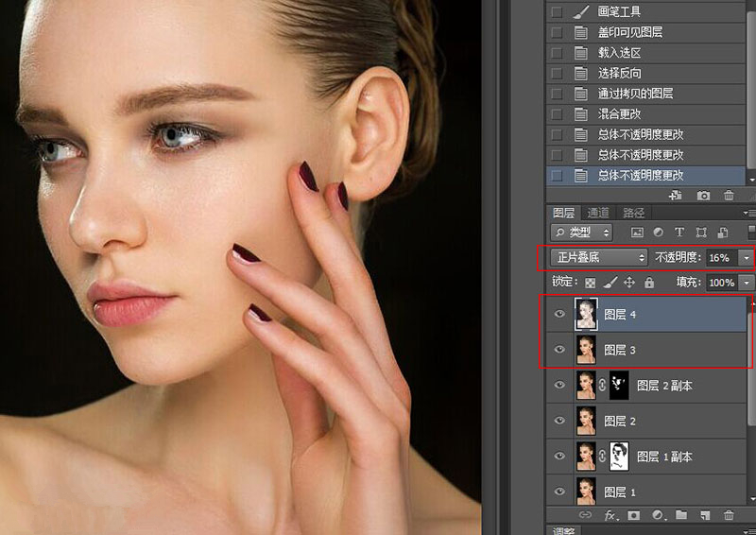Switch to the 图层 tab
This screenshot has width=756, height=535.
coord(563,213)
